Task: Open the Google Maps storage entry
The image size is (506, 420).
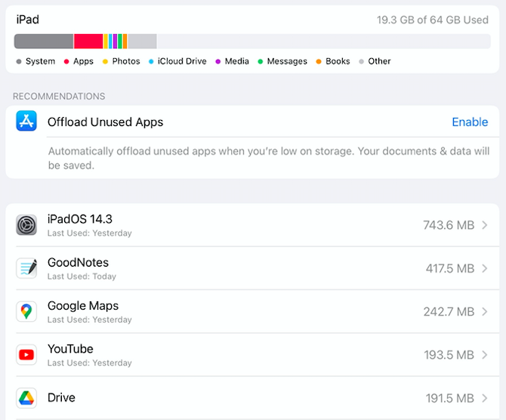Action: tap(253, 311)
